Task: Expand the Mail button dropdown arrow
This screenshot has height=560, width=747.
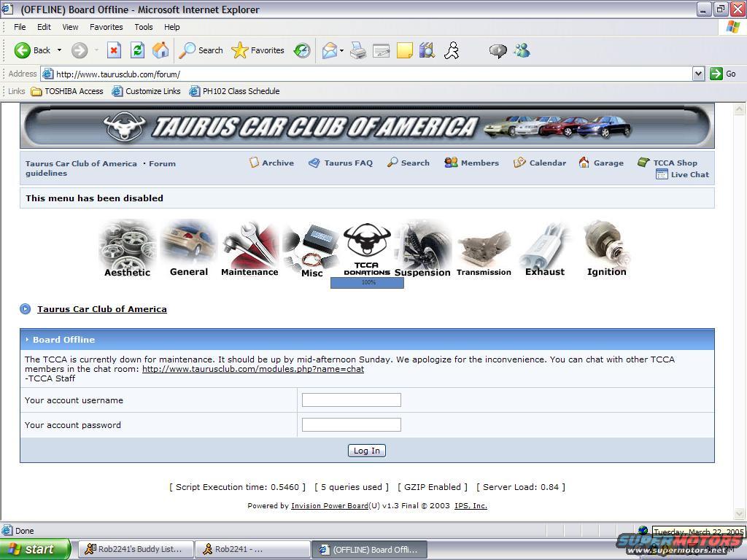Action: [341, 51]
